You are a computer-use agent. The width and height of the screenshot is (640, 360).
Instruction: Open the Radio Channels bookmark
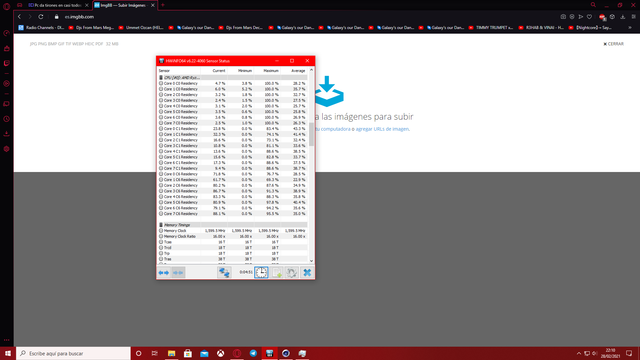coord(41,28)
